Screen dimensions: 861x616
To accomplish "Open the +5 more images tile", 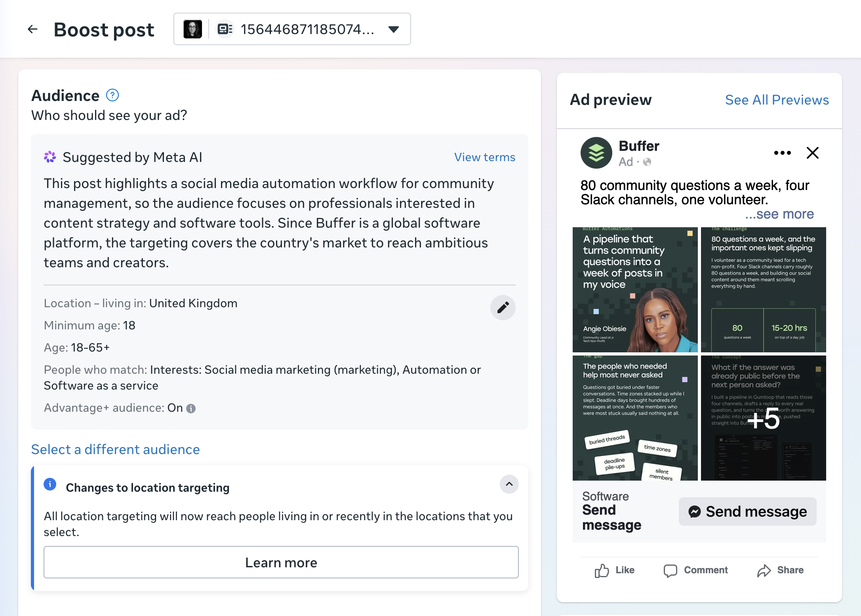I will (x=764, y=418).
